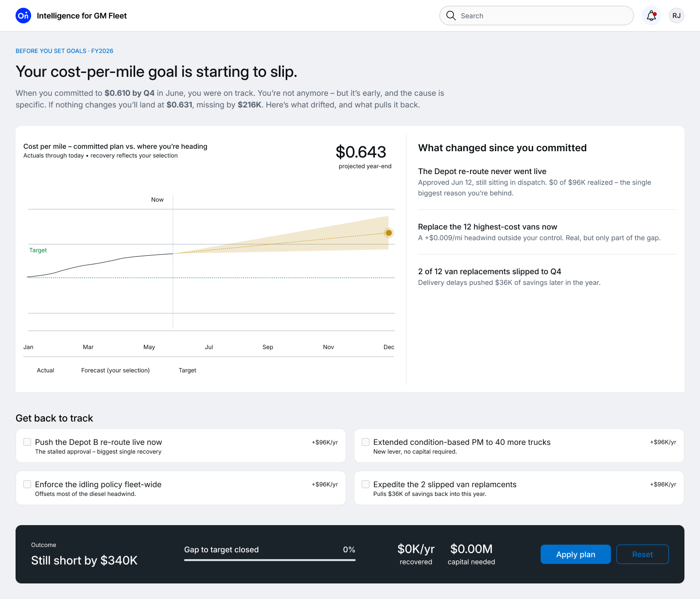Click the OnStar logo icon
Image resolution: width=700 pixels, height=599 pixels.
click(23, 16)
